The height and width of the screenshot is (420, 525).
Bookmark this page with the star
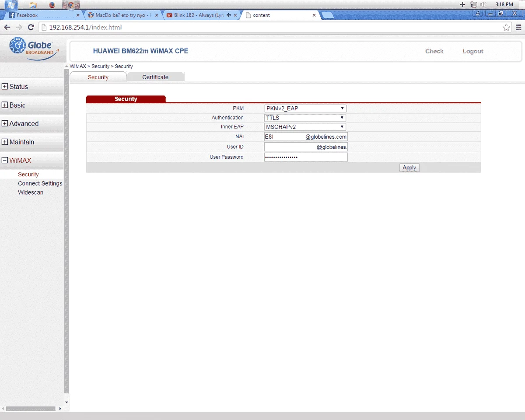click(506, 28)
